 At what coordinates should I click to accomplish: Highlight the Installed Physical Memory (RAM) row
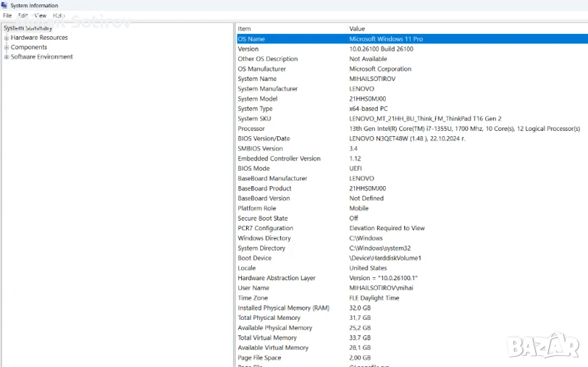point(284,307)
